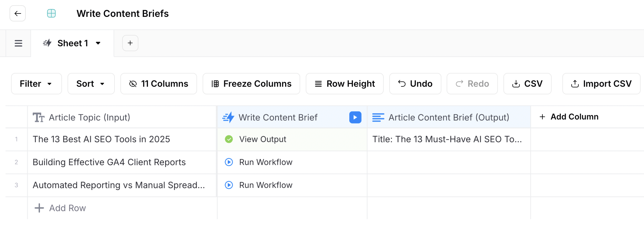Toggle column visibility via 11 Columns control
This screenshot has width=644, height=228.
(x=158, y=83)
